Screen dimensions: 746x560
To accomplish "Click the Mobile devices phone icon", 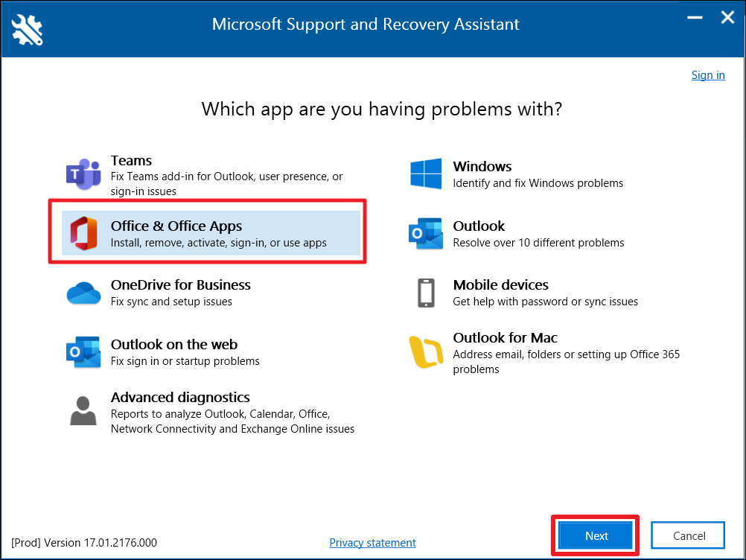I will (x=426, y=293).
